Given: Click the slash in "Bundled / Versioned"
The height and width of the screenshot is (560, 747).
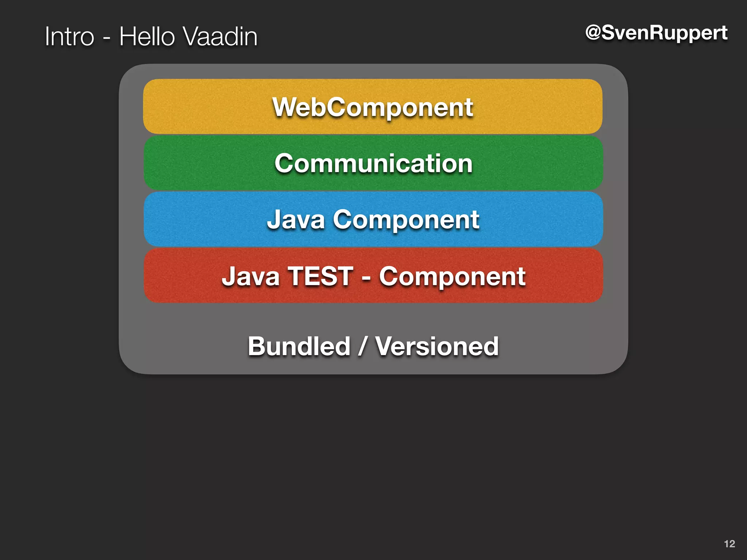Looking at the screenshot, I should (x=363, y=346).
